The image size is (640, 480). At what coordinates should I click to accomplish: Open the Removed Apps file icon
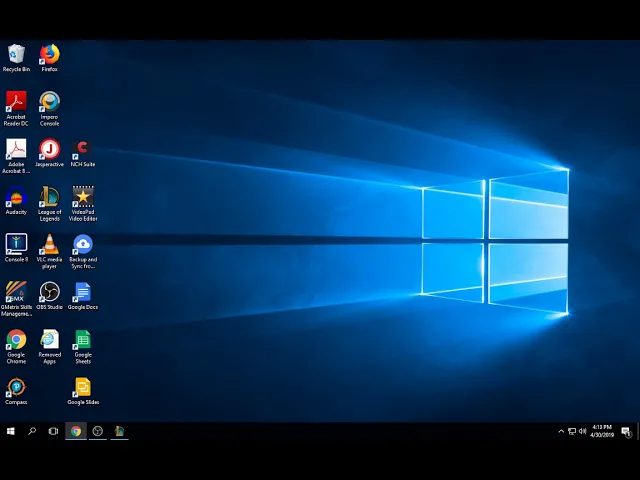pyautogui.click(x=49, y=347)
